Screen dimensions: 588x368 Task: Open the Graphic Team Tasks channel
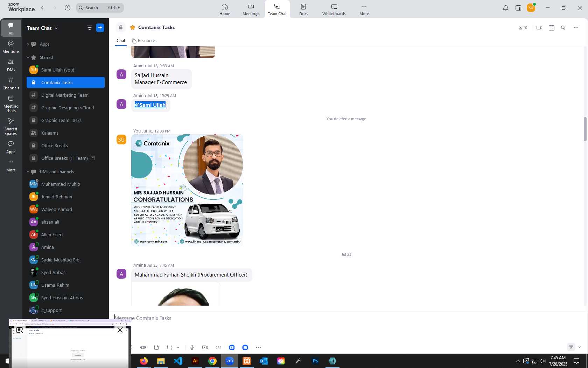pos(65,120)
